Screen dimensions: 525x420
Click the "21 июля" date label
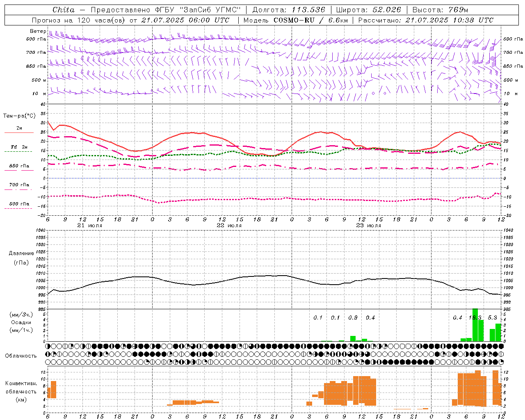(90, 226)
